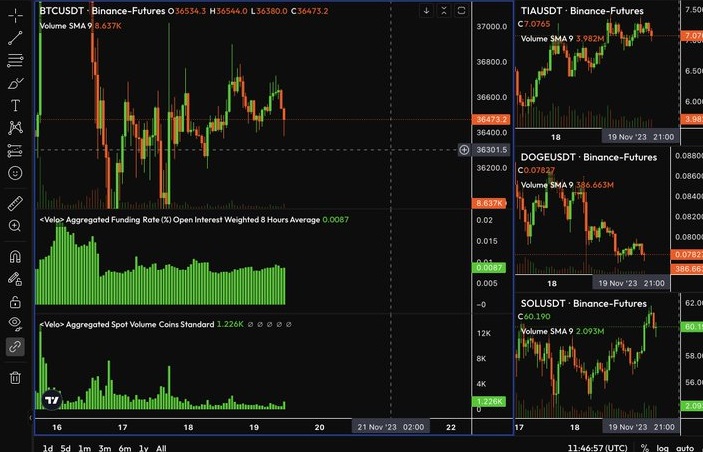The width and height of the screenshot is (703, 452).
Task: Click the BTCUSDT Binance-Futures symbol title
Action: (x=102, y=11)
